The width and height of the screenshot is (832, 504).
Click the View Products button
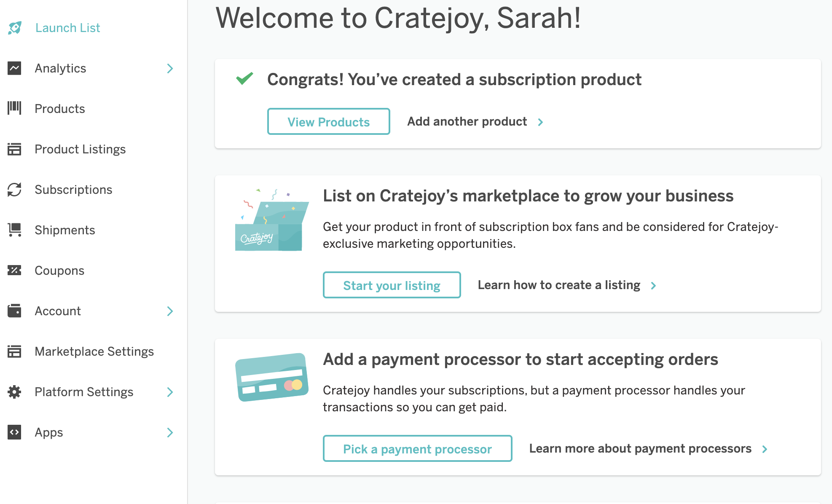click(x=328, y=122)
